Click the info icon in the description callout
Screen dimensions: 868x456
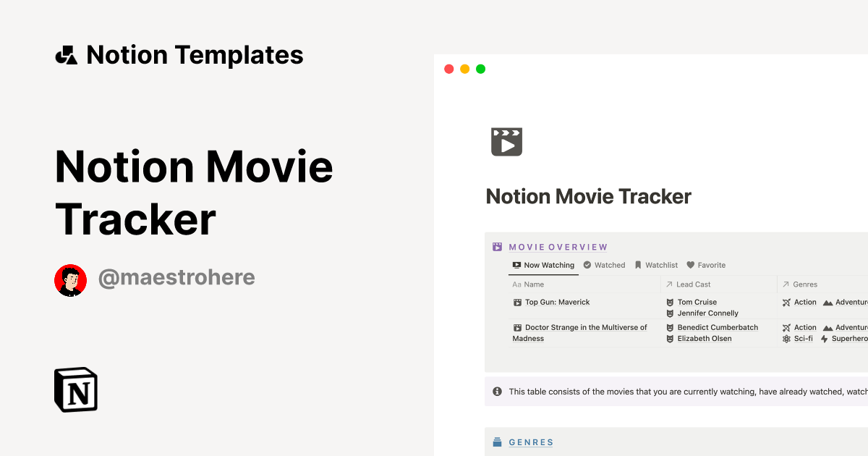click(497, 391)
